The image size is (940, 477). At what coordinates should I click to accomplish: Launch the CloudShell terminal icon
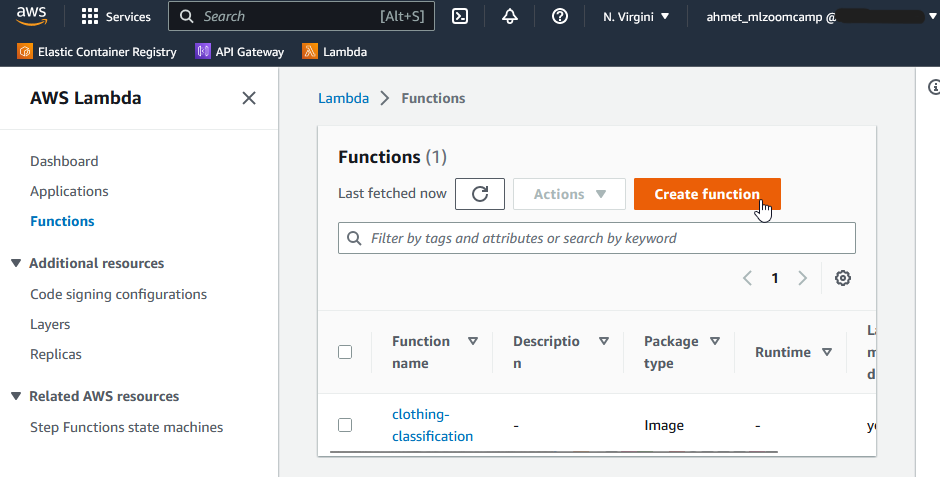(460, 16)
